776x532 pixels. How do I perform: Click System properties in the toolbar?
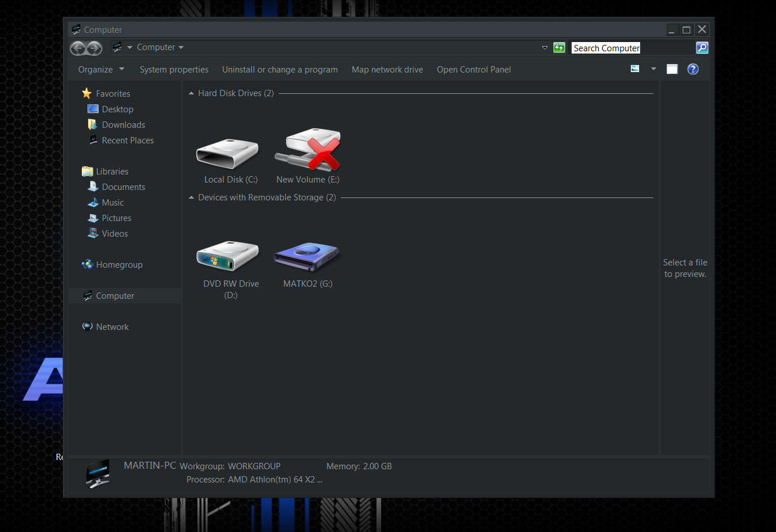click(174, 70)
